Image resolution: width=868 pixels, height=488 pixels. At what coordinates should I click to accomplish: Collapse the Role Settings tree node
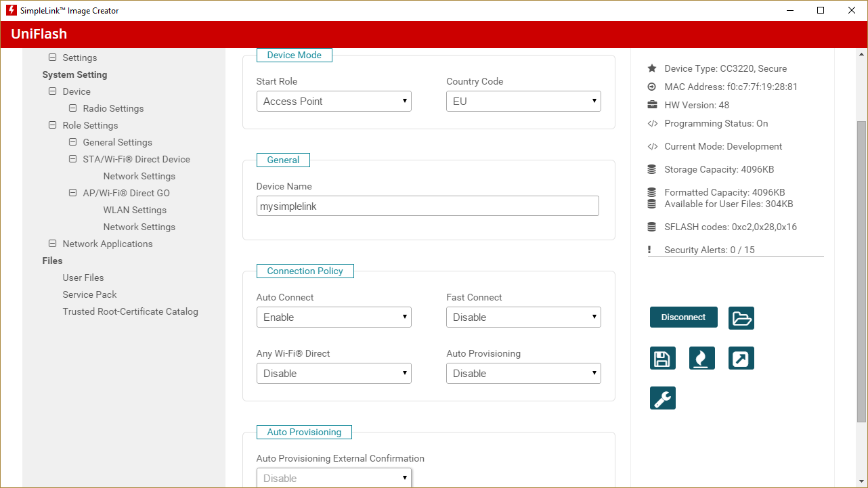(52, 125)
